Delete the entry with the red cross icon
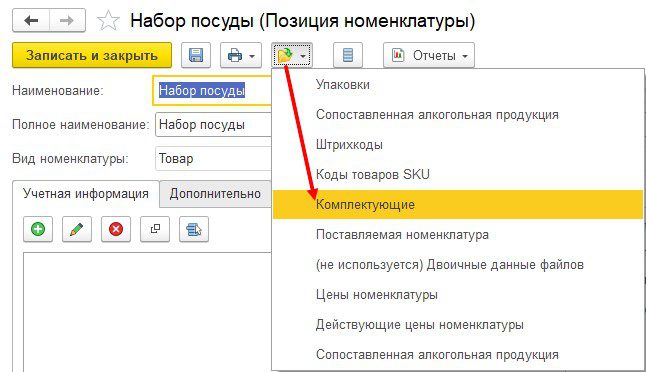Image resolution: width=646 pixels, height=372 pixels. coord(116,229)
